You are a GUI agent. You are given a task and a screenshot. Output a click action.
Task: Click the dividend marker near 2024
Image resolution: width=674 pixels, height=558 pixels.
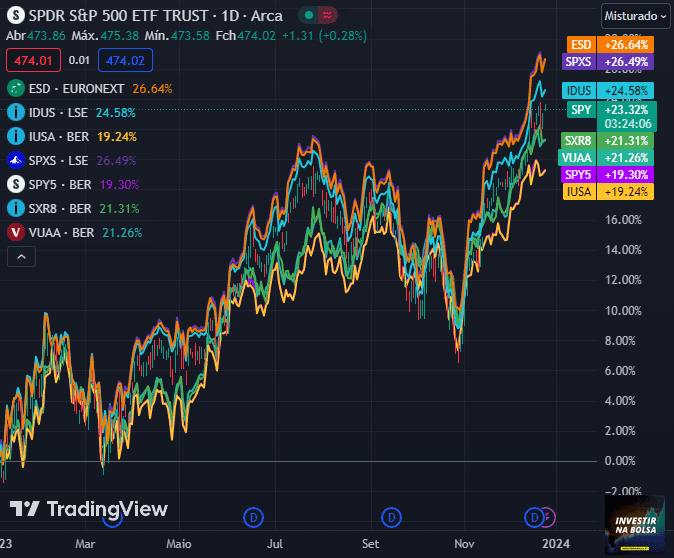pyautogui.click(x=534, y=518)
